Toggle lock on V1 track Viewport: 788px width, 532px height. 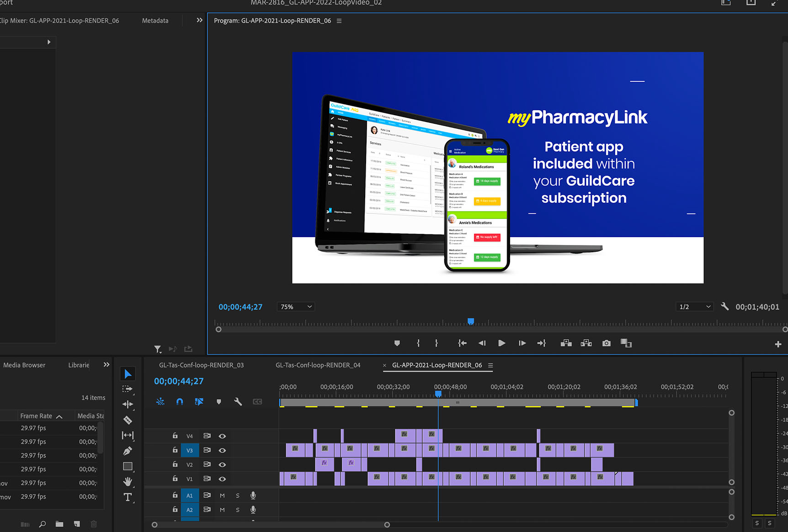175,479
